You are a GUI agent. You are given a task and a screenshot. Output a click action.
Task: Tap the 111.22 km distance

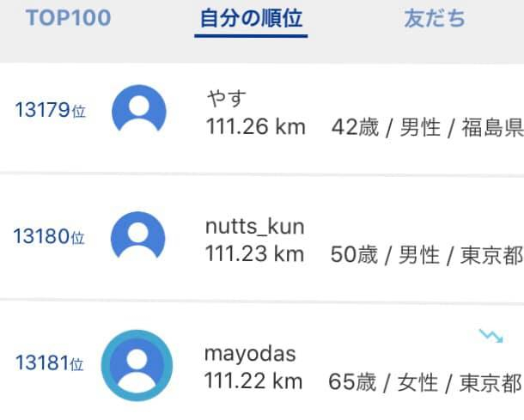pyautogui.click(x=255, y=381)
